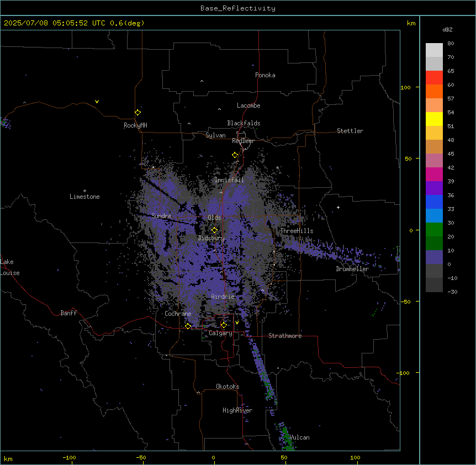Select the Vulcan map label
This screenshot has height=465, width=476.
[x=299, y=437]
